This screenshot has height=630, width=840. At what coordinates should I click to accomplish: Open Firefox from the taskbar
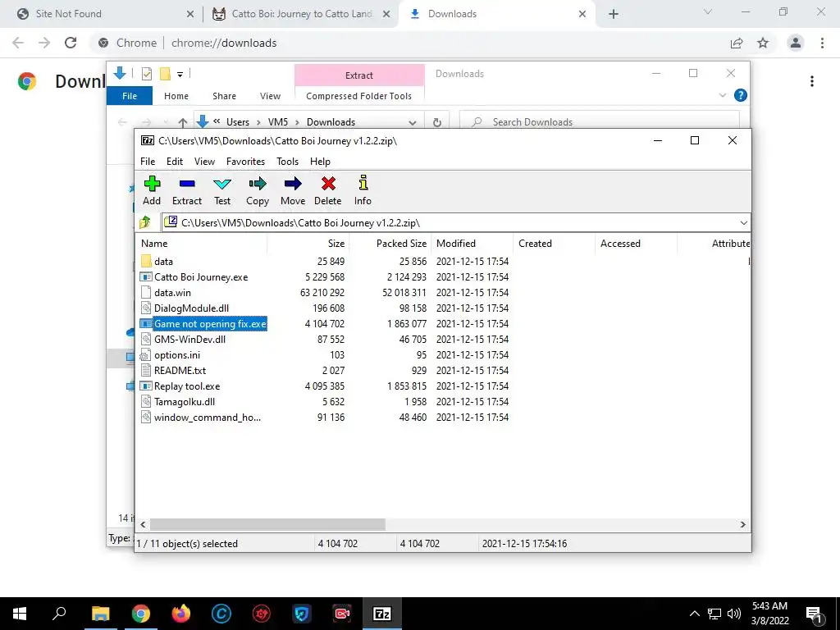click(x=181, y=614)
